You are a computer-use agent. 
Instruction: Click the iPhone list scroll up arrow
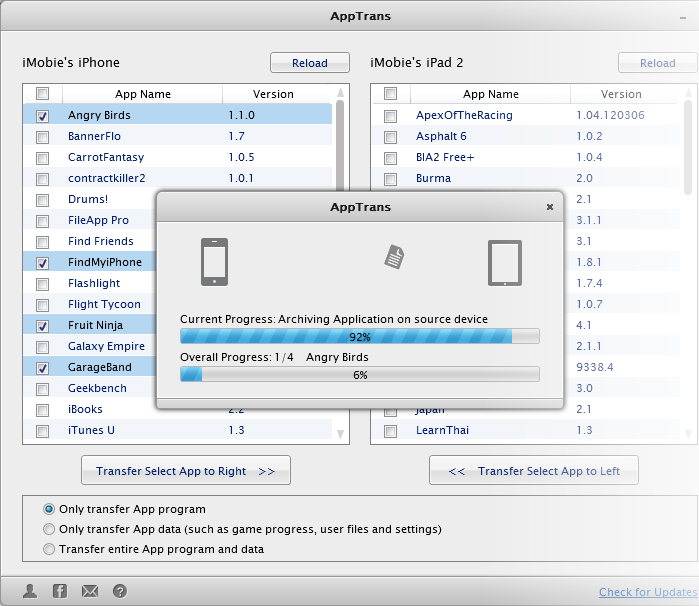point(340,92)
